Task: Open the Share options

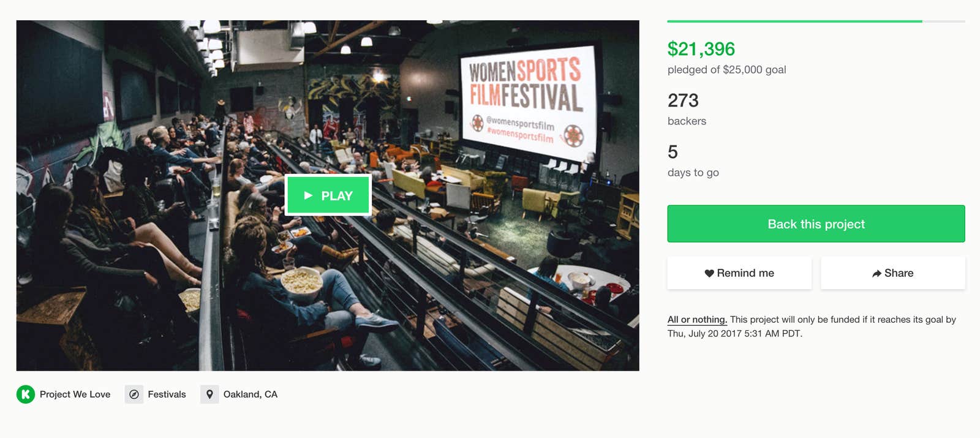Action: coord(892,273)
